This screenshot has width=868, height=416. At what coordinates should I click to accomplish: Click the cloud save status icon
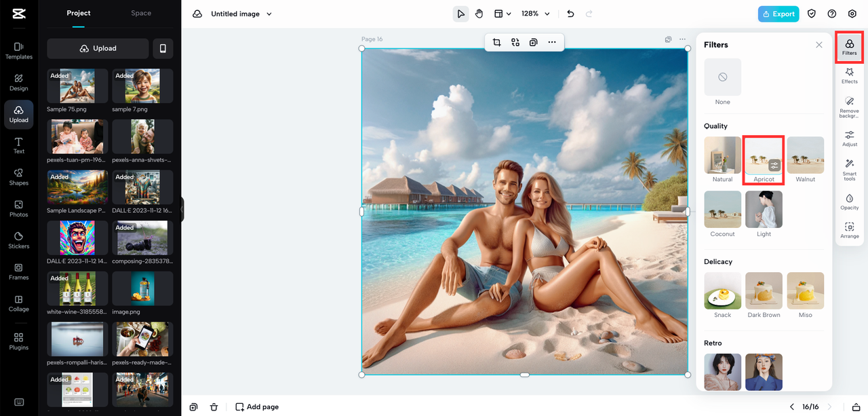point(197,14)
